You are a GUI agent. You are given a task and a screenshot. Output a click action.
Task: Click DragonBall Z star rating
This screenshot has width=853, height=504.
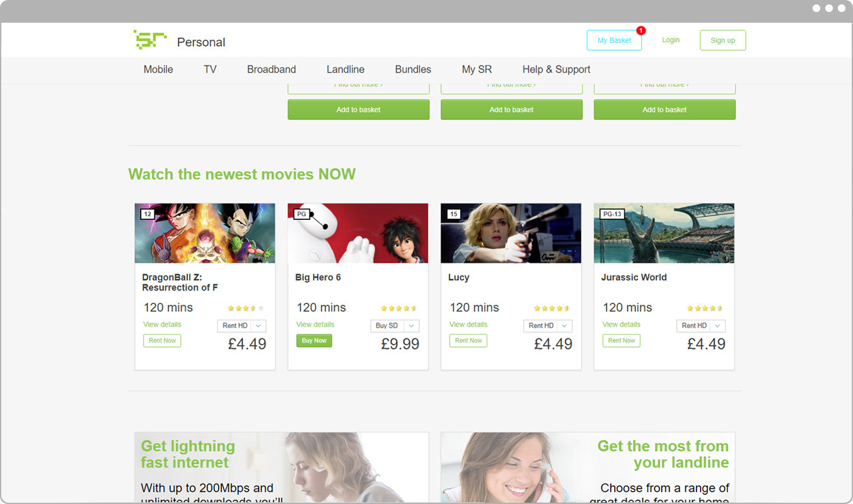click(x=246, y=309)
